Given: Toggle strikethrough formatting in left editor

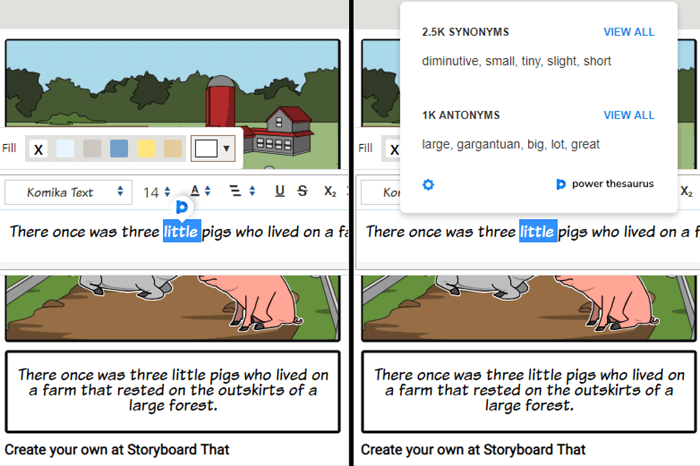Looking at the screenshot, I should coord(303,191).
